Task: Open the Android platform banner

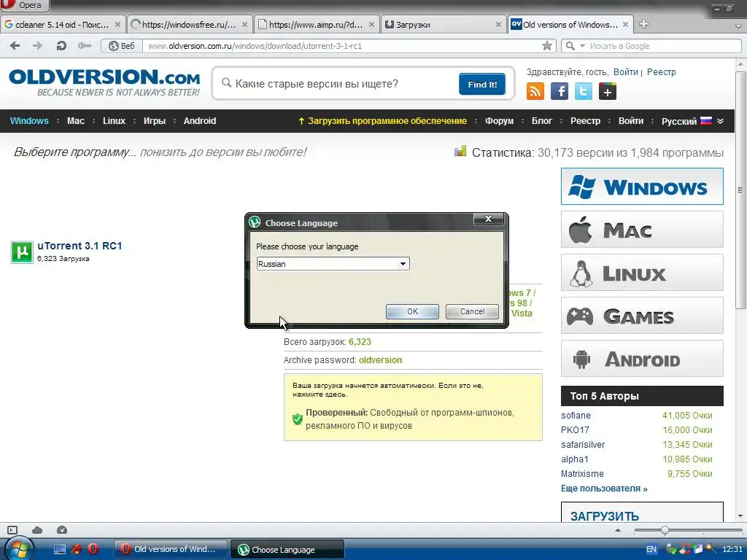Action: (642, 358)
